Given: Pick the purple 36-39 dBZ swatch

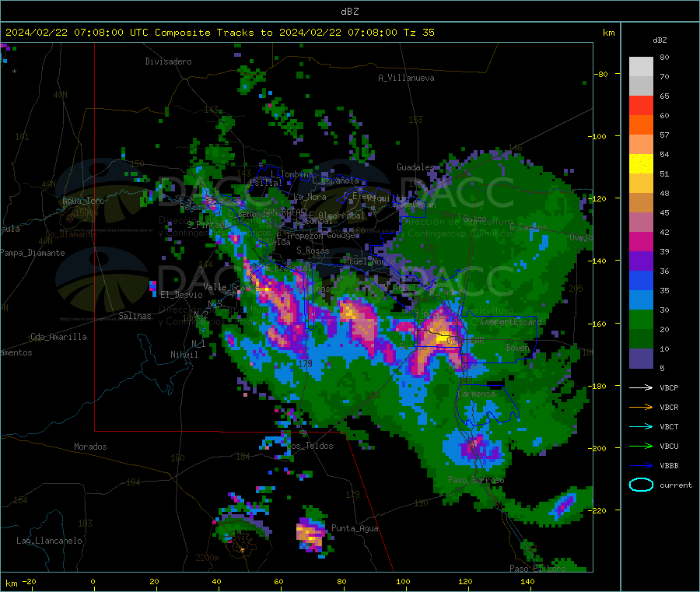Looking at the screenshot, I should [x=641, y=261].
